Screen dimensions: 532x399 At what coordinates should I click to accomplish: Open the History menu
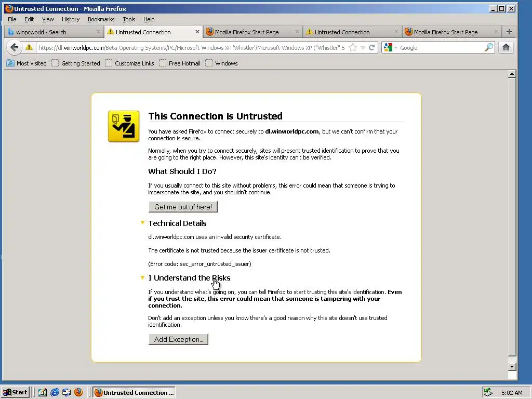click(71, 19)
